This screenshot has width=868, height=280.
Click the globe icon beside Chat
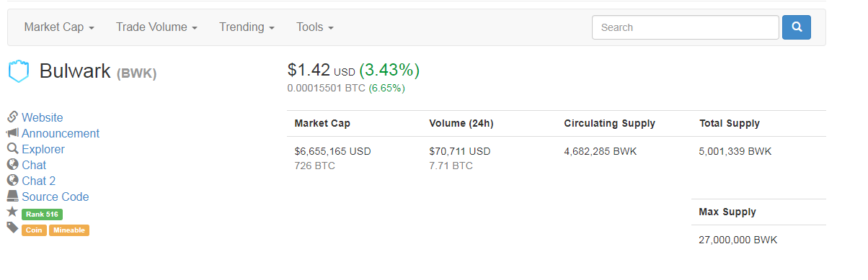coord(12,165)
